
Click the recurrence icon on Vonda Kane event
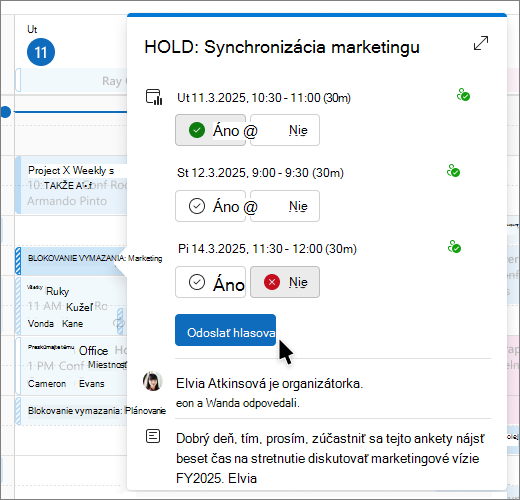click(119, 322)
